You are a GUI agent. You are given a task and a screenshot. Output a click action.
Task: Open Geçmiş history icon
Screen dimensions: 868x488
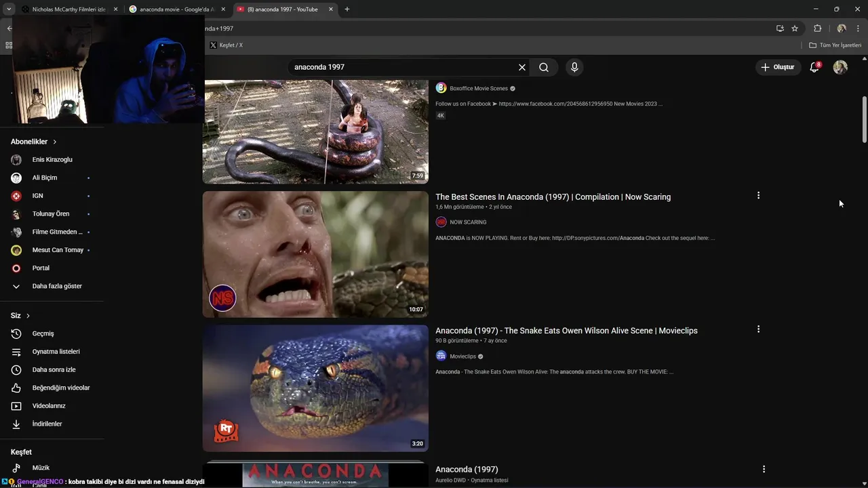16,333
